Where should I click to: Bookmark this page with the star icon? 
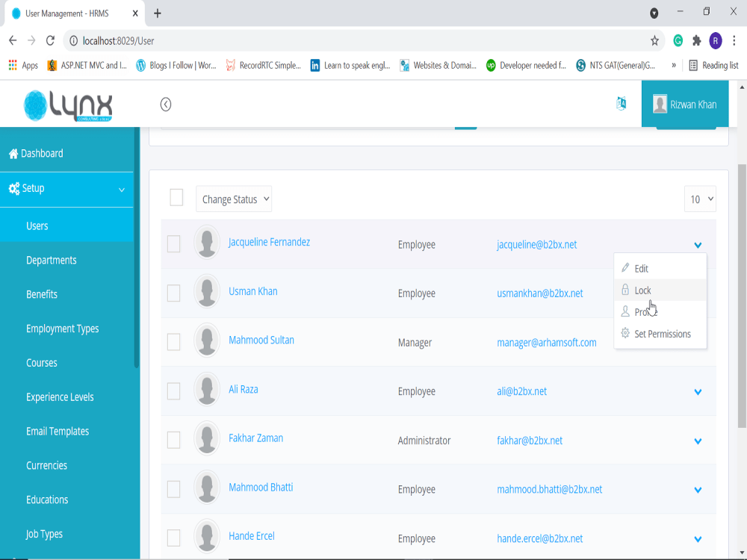[654, 41]
